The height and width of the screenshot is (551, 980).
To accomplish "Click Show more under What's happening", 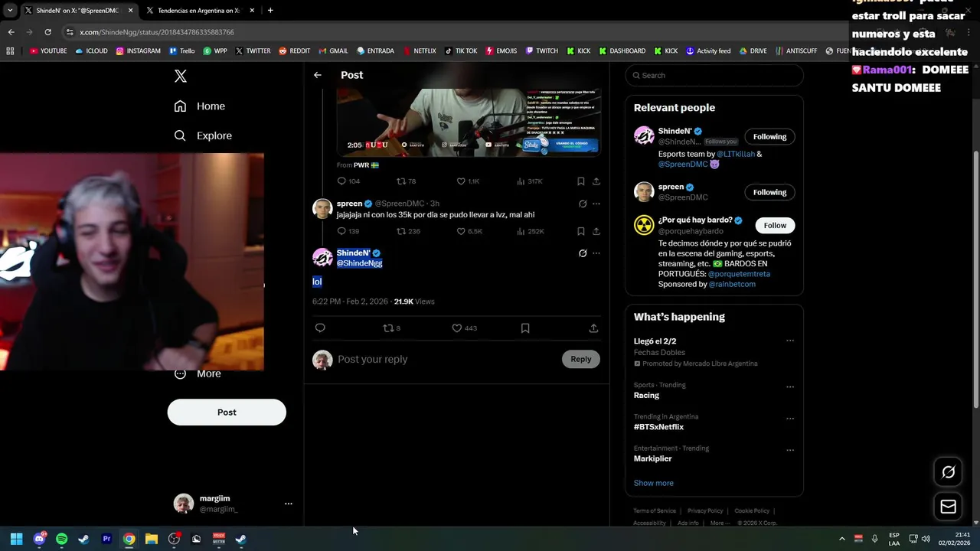I will click(x=653, y=483).
